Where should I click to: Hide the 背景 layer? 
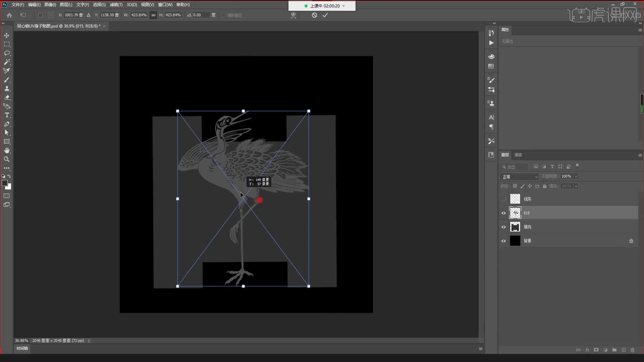pos(503,241)
